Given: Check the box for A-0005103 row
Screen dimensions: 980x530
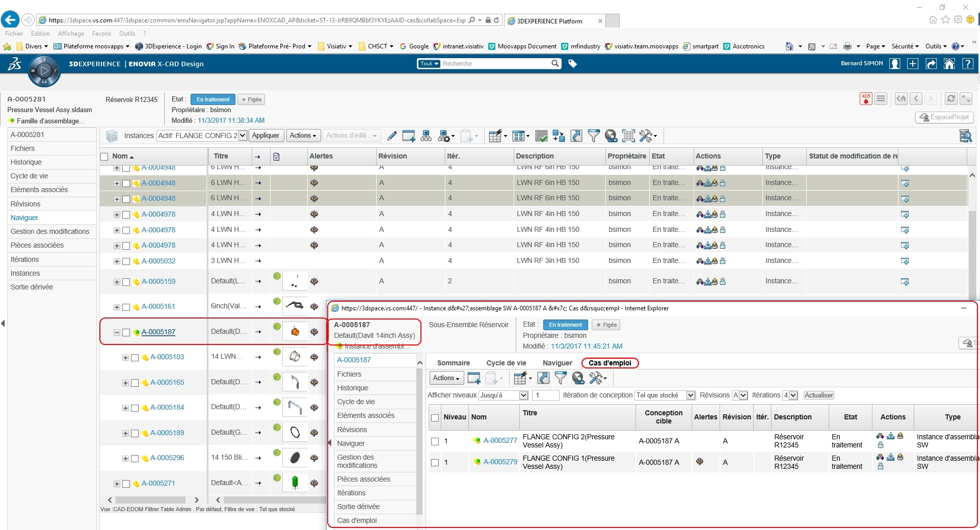Looking at the screenshot, I should (135, 358).
